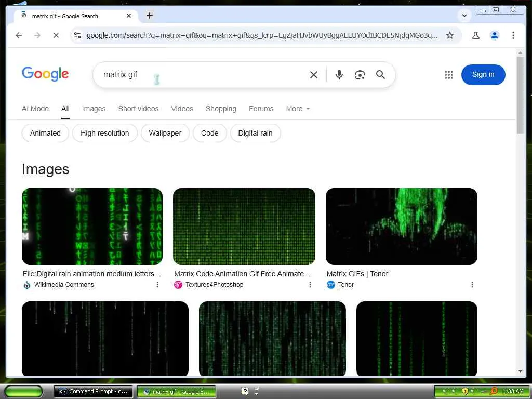Open Matrix Code Animation Gif Free link

pos(242,274)
